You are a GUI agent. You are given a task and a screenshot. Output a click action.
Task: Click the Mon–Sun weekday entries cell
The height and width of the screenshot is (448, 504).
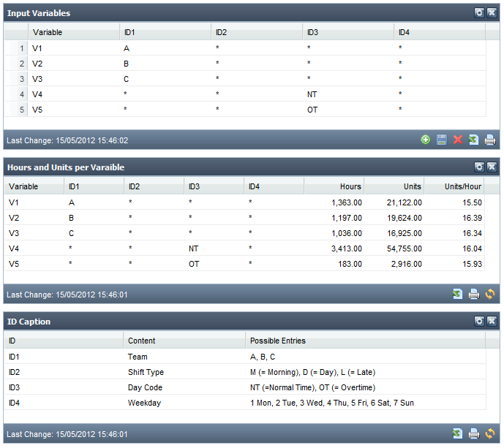tap(366, 403)
